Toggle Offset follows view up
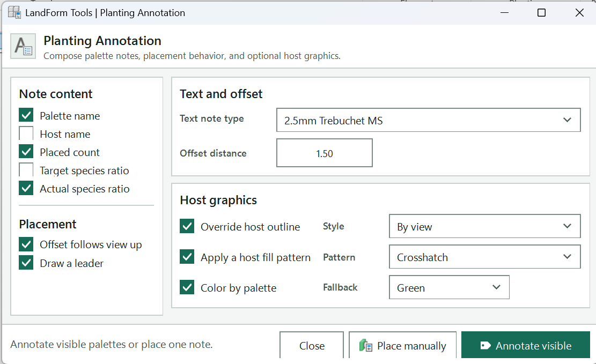Viewport: 596px width, 364px height. (26, 244)
